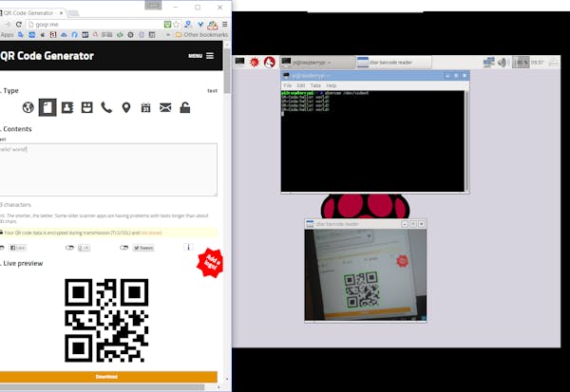Open the social sharing info icon
Image resolution: width=570 pixels, height=392 pixels.
pyautogui.click(x=188, y=248)
